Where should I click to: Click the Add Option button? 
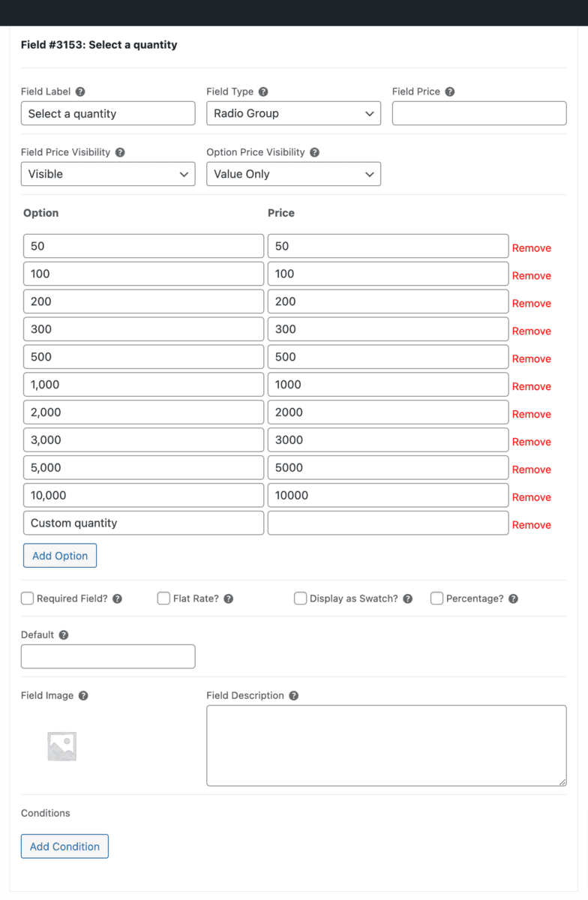click(x=60, y=556)
